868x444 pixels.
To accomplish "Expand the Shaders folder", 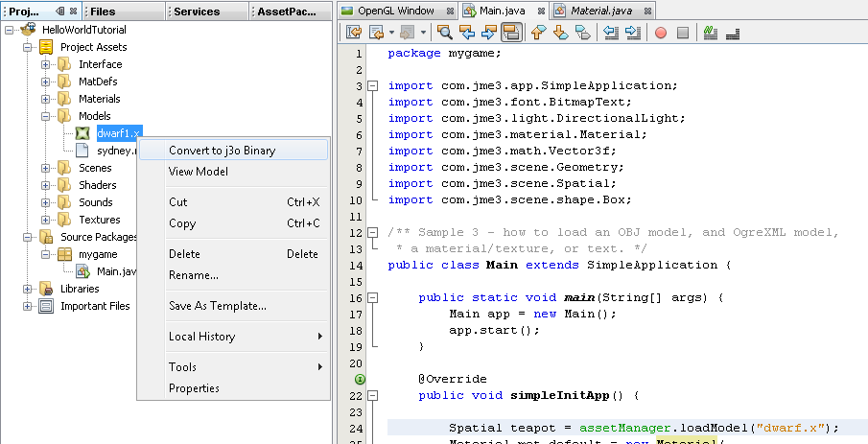I will coord(45,185).
